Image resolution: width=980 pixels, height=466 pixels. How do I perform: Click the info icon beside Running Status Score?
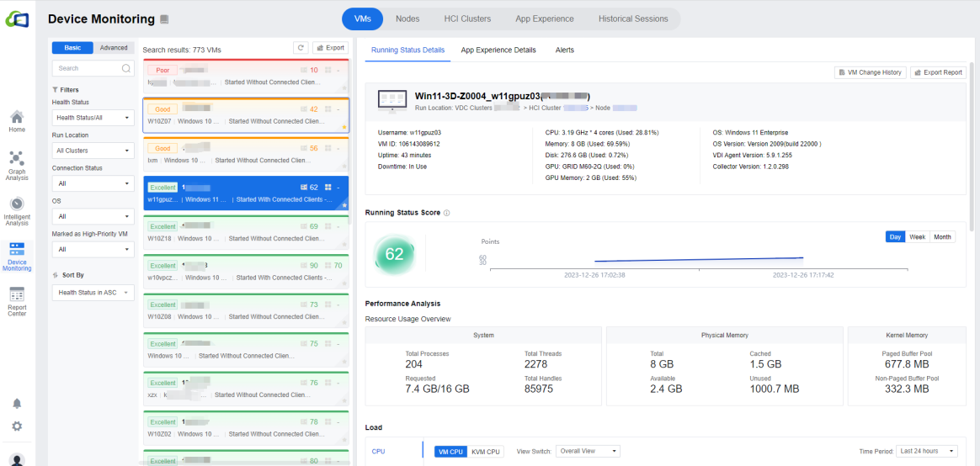446,213
